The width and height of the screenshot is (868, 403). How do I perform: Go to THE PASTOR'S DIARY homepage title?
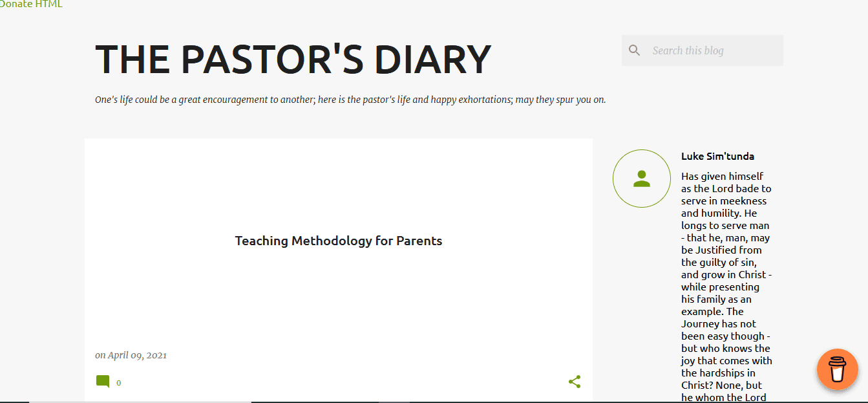(293, 60)
